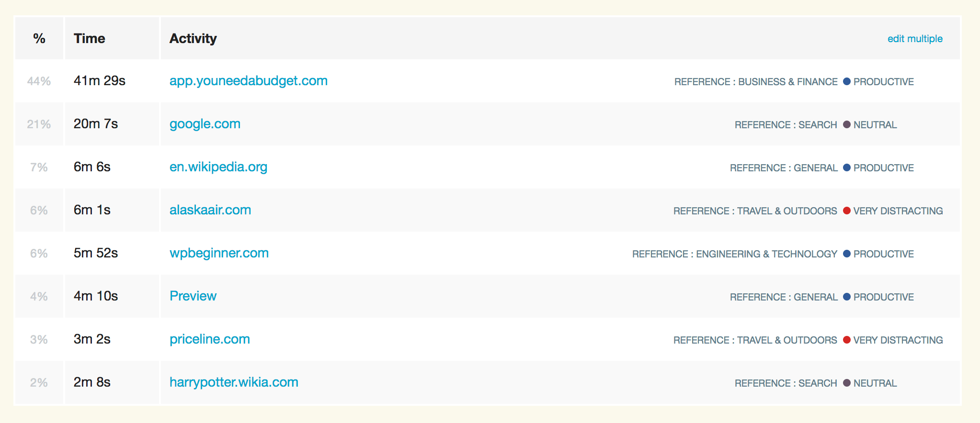Open Reference : Engineering & Technology category label

[734, 254]
